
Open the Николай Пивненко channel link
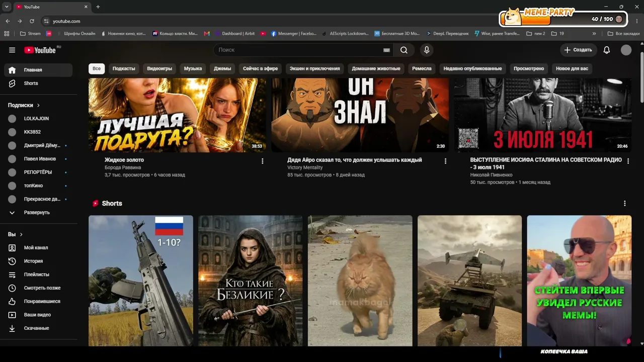point(492,175)
